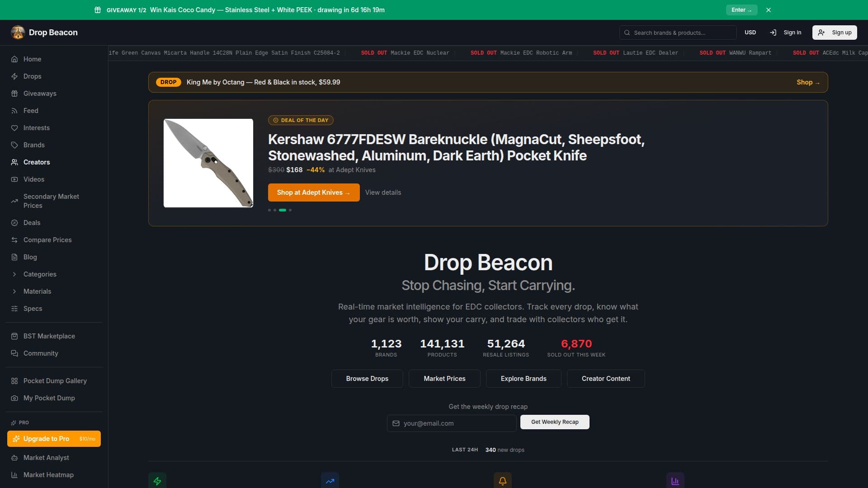Click the Explore Brands button
868x488 pixels.
coord(524,379)
